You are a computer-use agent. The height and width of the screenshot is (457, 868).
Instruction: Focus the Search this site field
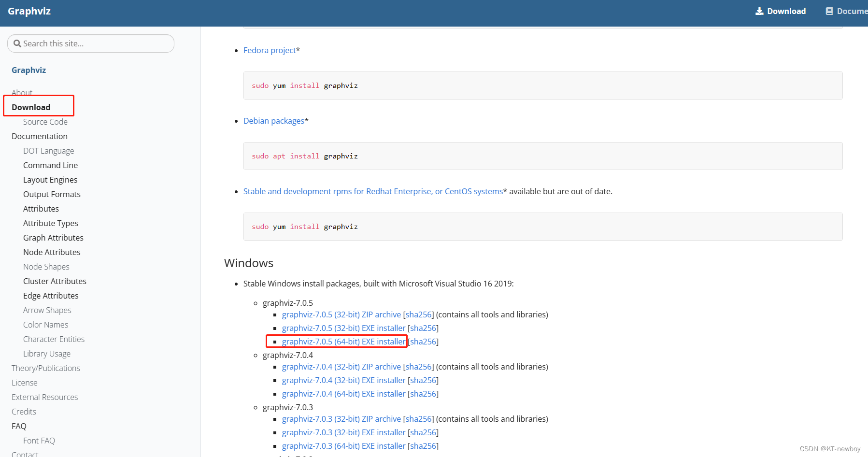(x=91, y=43)
